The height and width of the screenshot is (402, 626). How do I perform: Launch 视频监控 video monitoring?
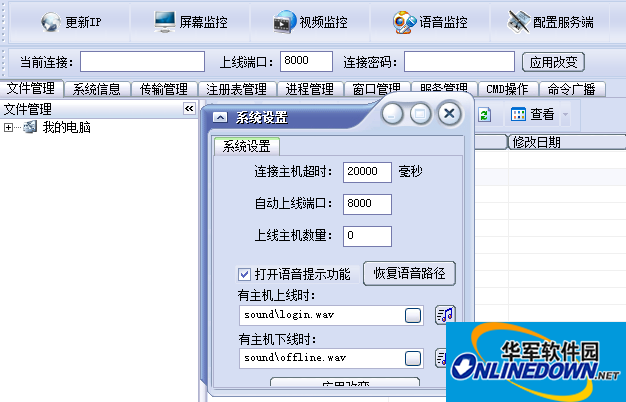click(310, 22)
